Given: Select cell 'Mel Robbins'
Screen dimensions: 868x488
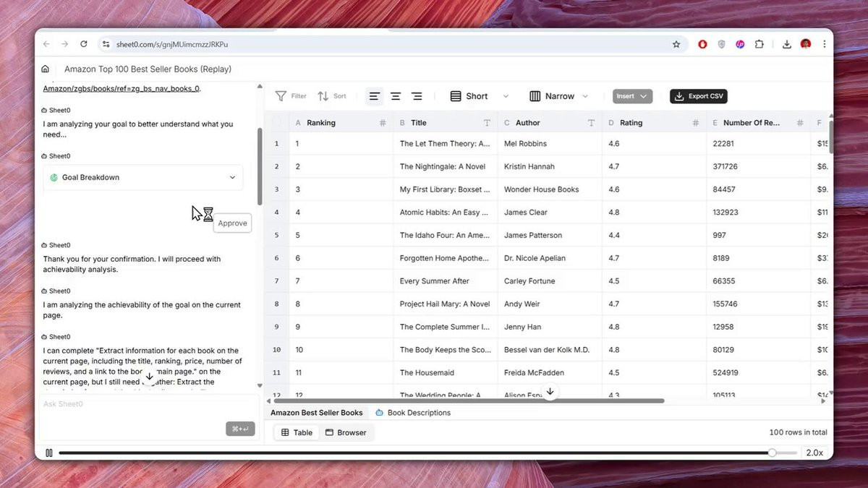Looking at the screenshot, I should click(x=550, y=144).
